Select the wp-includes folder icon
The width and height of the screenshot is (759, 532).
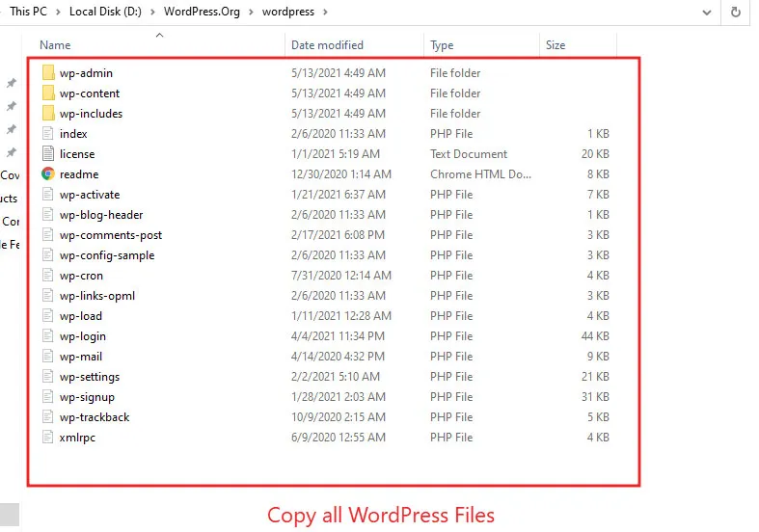(48, 113)
